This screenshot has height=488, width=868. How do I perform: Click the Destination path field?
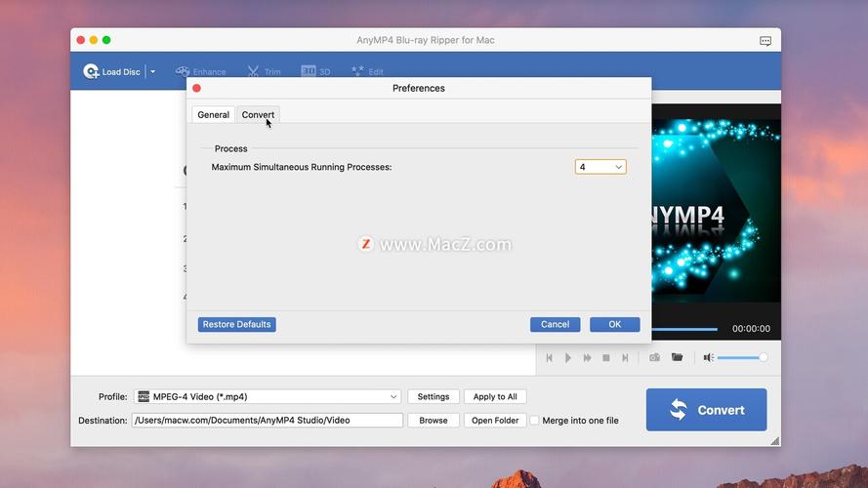pyautogui.click(x=268, y=421)
